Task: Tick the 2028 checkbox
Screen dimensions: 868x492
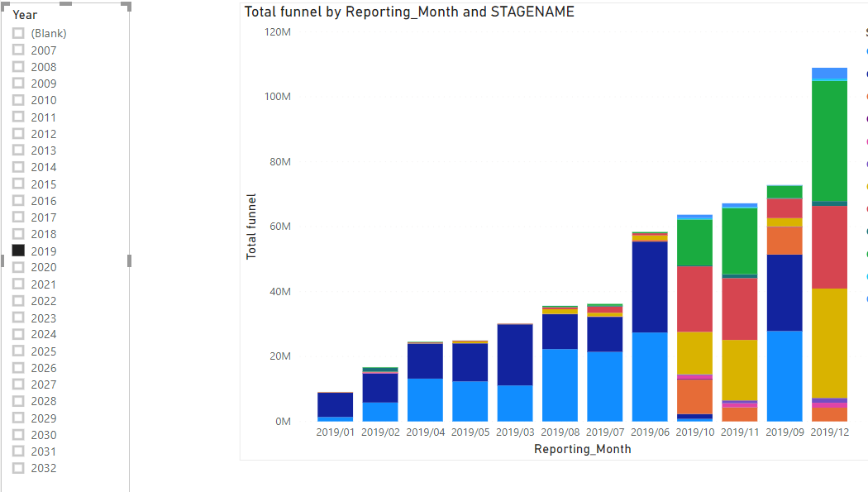Action: point(18,401)
